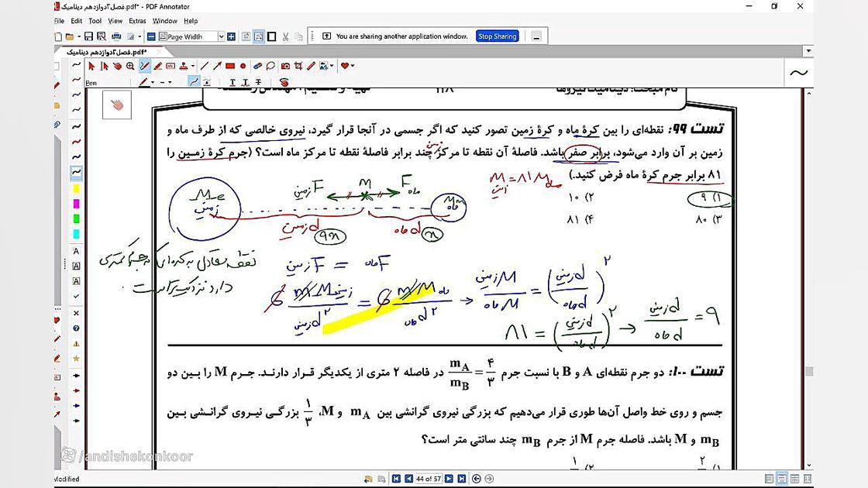The image size is (868, 488).
Task: Click the large pen preview button top right
Action: (798, 73)
